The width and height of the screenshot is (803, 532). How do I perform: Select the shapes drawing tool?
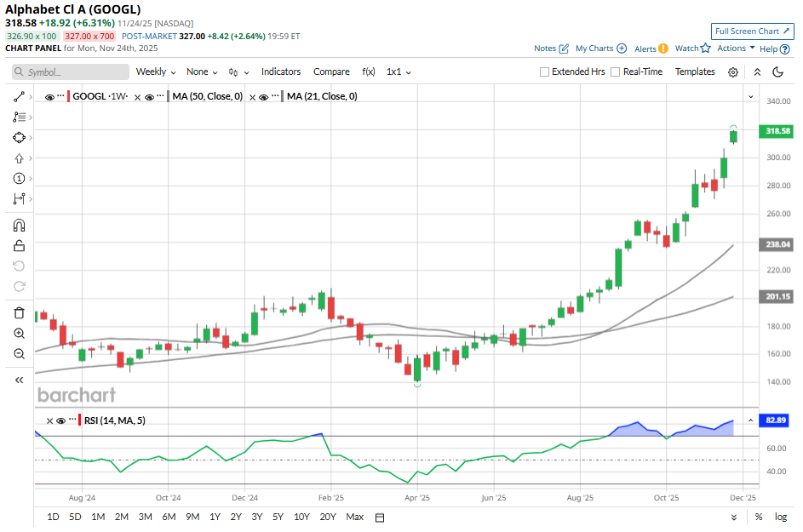coord(19,138)
